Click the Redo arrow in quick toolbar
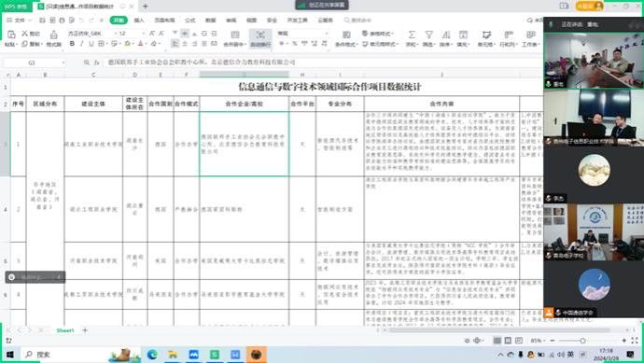The width and height of the screenshot is (644, 363). (91, 21)
